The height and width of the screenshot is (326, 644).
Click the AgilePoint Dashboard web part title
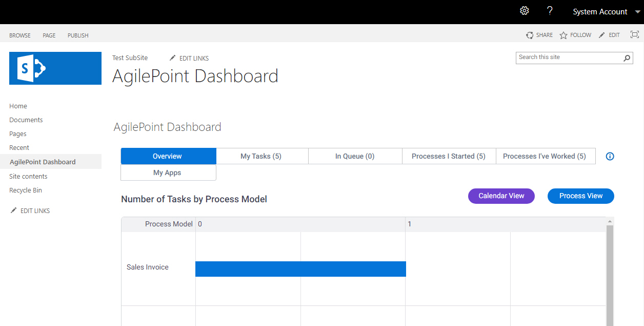pyautogui.click(x=168, y=127)
